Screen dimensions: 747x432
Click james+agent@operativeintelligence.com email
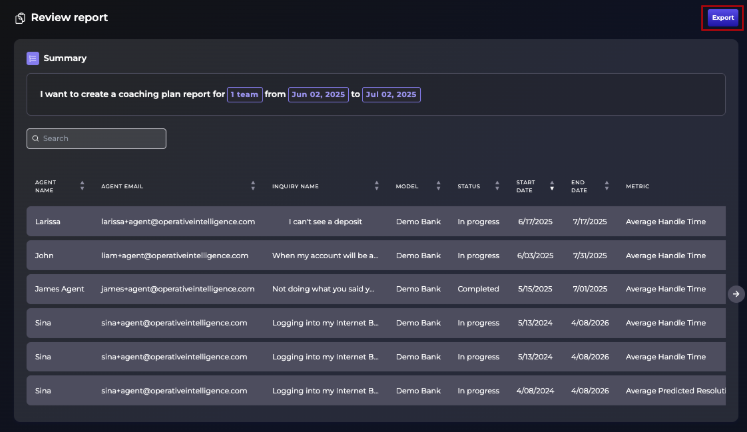pyautogui.click(x=178, y=289)
